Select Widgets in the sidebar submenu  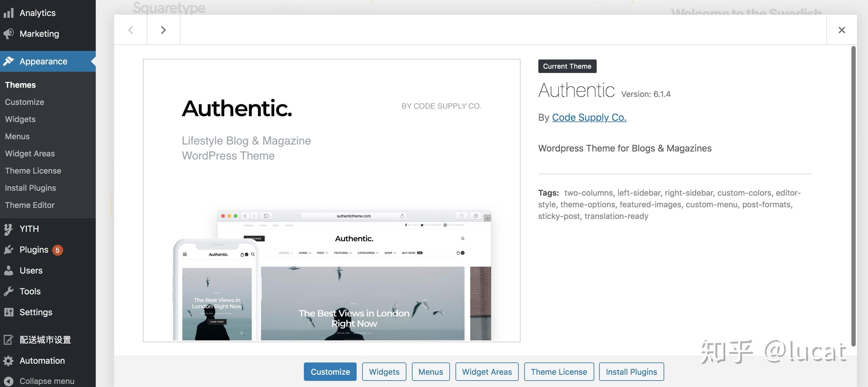click(x=20, y=119)
